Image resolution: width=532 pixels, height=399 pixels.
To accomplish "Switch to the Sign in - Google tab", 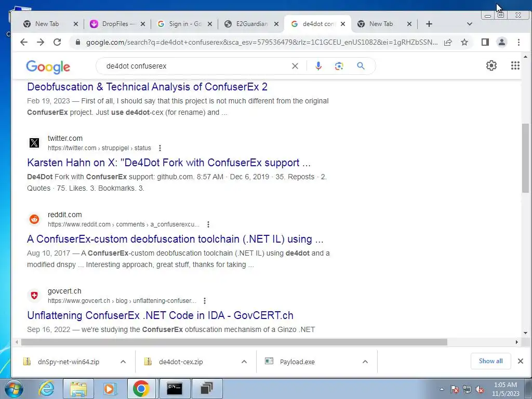I will click(x=185, y=24).
